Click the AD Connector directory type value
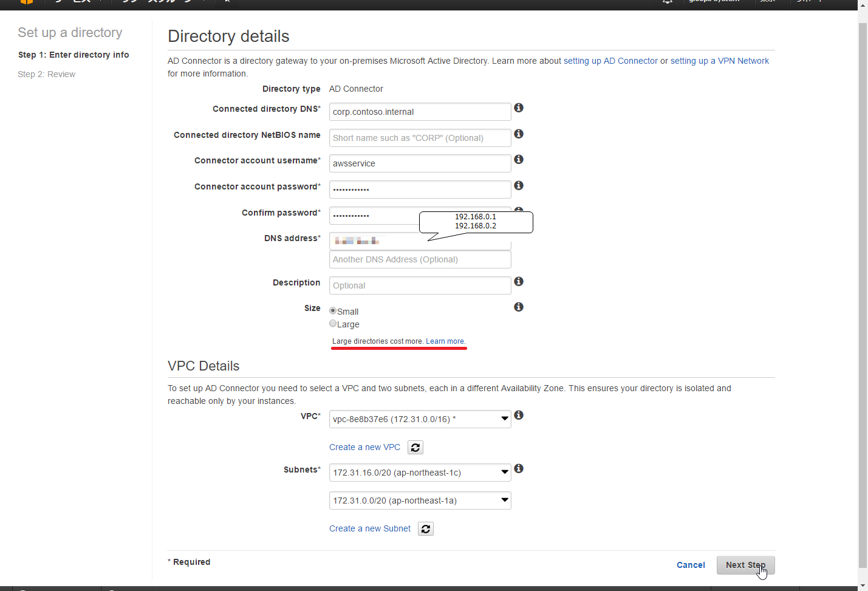Image resolution: width=868 pixels, height=591 pixels. [x=356, y=89]
